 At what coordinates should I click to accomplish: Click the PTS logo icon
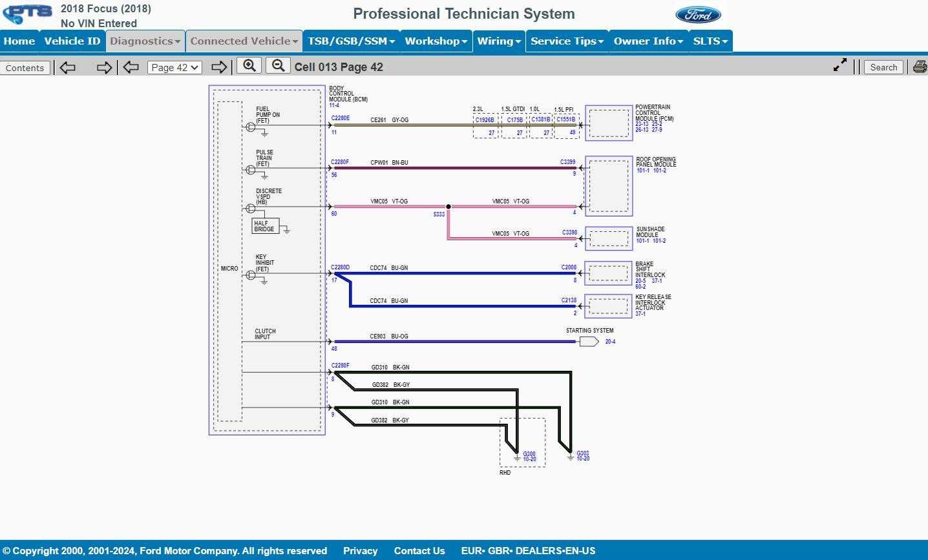point(27,14)
